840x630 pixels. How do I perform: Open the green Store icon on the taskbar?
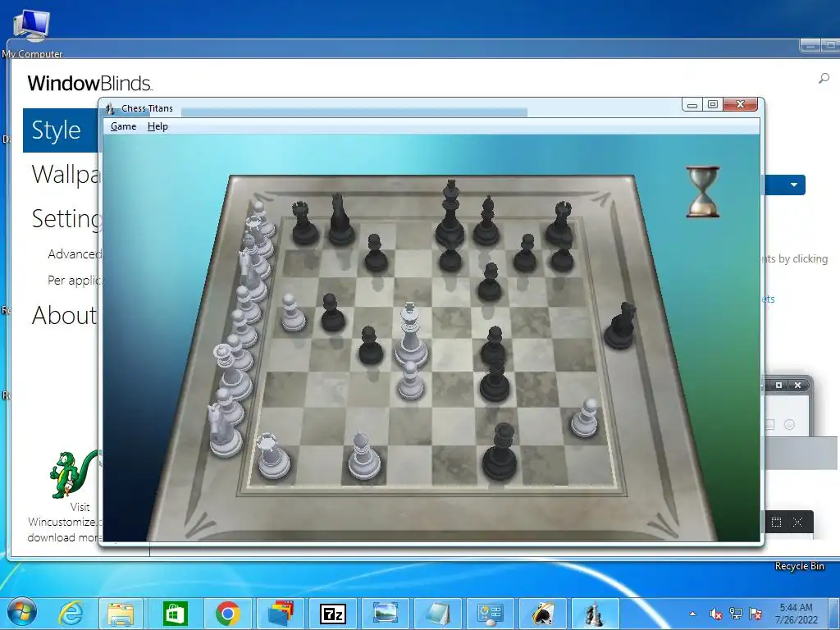tap(176, 614)
